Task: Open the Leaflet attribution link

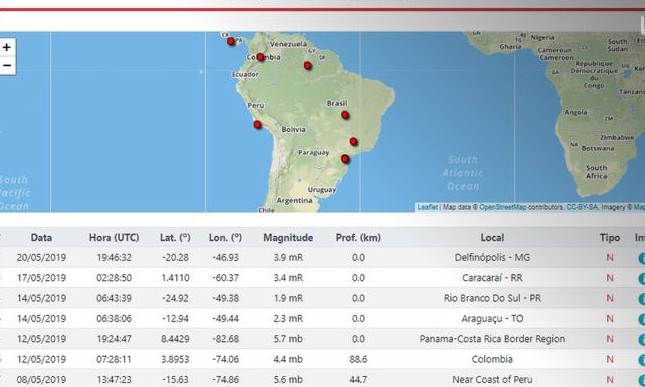Action: click(x=427, y=207)
